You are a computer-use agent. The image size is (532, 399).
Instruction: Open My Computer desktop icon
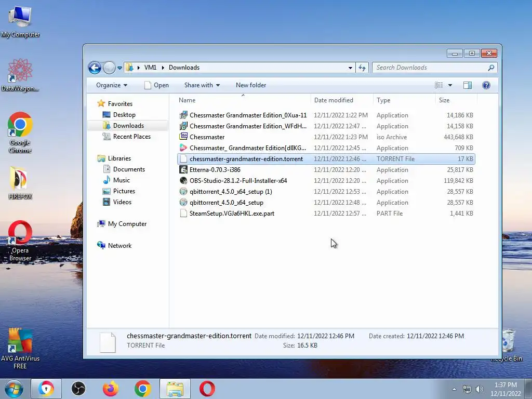pos(20,22)
